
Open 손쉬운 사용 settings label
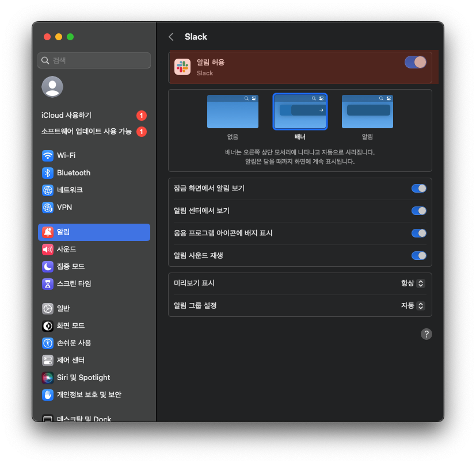pyautogui.click(x=74, y=343)
